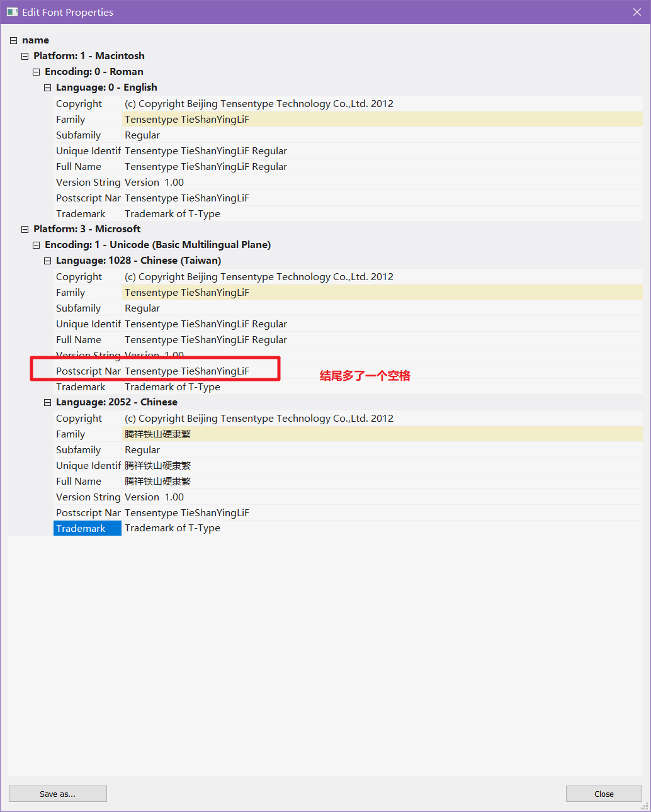The width and height of the screenshot is (651, 812).
Task: Select Family value under Chinese (Taiwan)
Action: (x=382, y=292)
